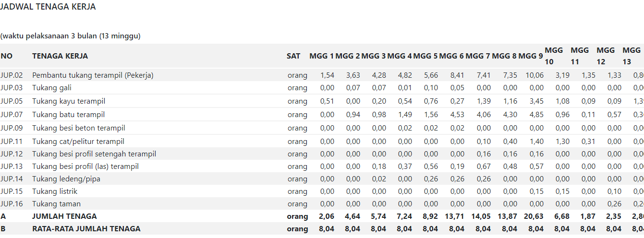Select the NO column header

pos(7,56)
